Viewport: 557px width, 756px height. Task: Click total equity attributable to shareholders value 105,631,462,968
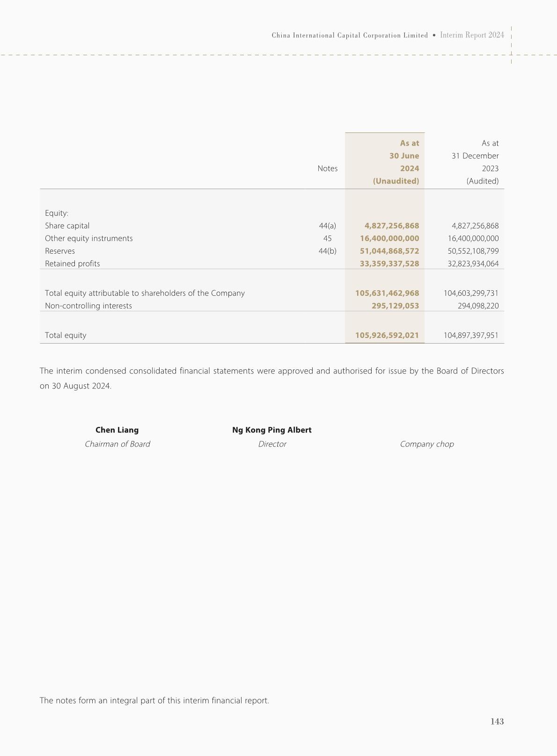(x=387, y=293)
